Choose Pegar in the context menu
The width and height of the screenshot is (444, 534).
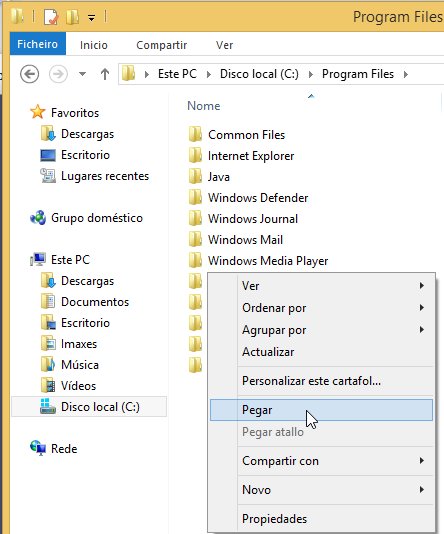click(x=321, y=410)
